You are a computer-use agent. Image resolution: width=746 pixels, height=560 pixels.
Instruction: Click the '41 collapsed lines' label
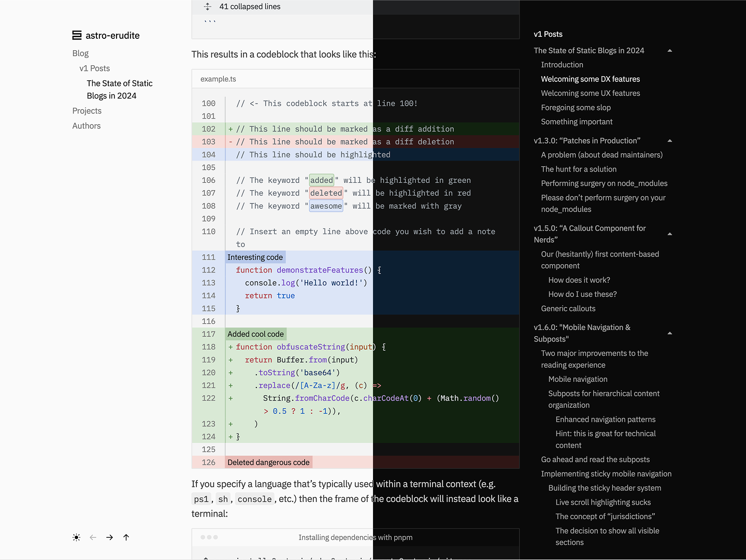250,7
